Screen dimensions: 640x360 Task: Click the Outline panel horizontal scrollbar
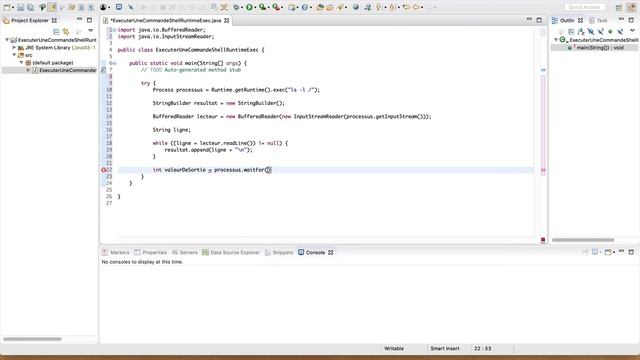[583, 240]
